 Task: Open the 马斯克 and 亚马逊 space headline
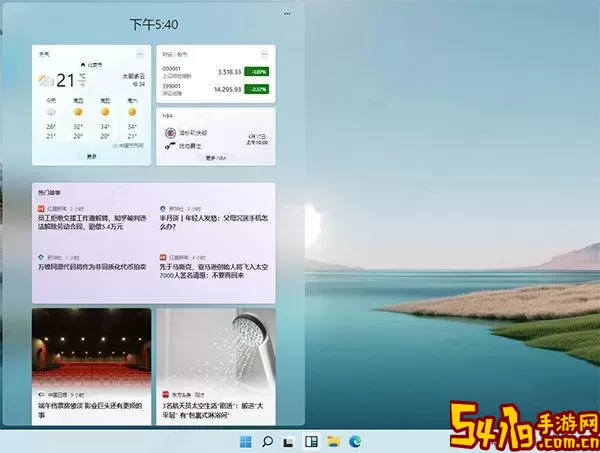214,271
